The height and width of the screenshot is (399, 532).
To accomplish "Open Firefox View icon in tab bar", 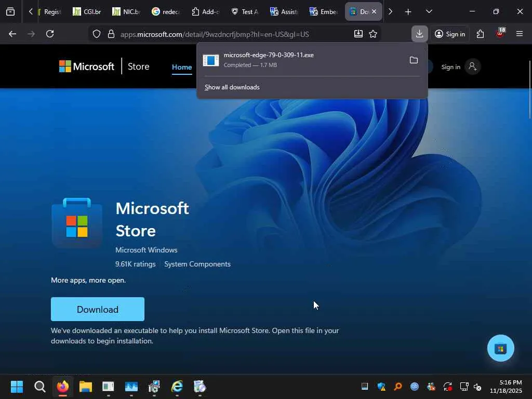I will 10,11.
